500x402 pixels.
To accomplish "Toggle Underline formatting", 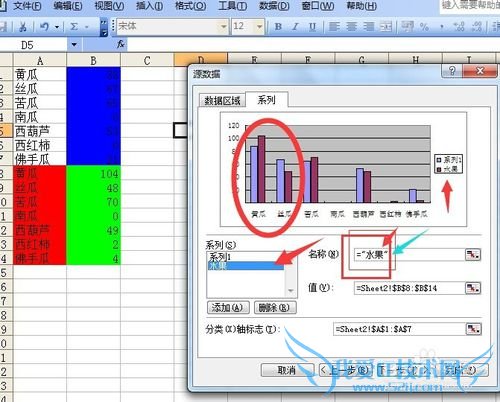I will pos(312,26).
